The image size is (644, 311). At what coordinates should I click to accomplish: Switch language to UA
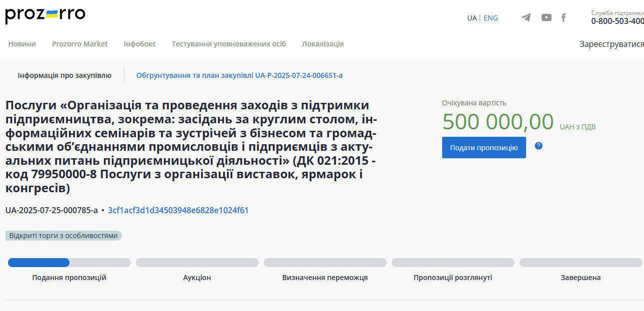pyautogui.click(x=472, y=18)
